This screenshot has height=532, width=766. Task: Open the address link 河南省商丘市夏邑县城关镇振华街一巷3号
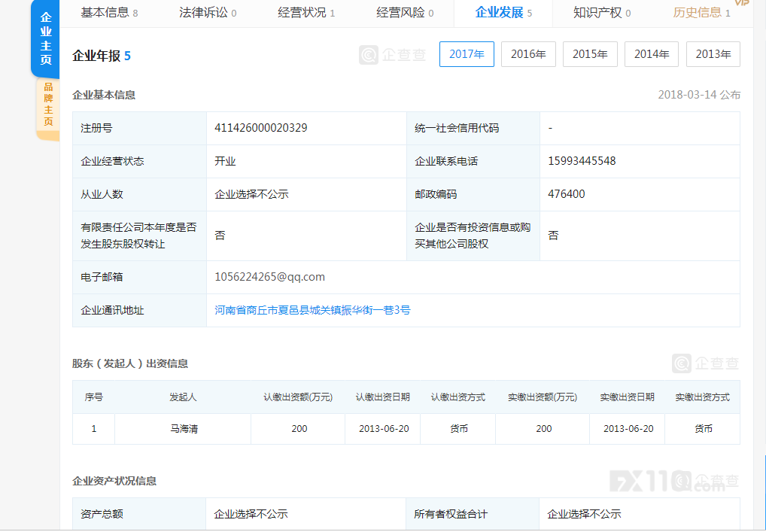coord(313,310)
